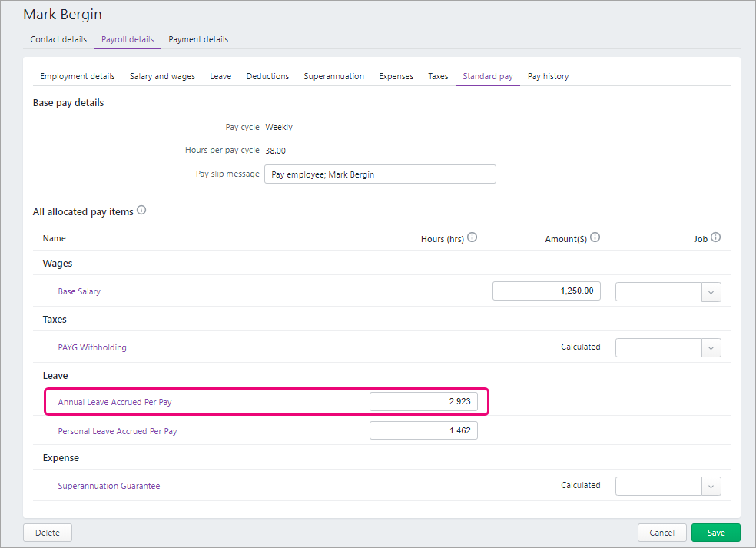Switch to Contact details tab
The image size is (756, 548).
tap(58, 39)
